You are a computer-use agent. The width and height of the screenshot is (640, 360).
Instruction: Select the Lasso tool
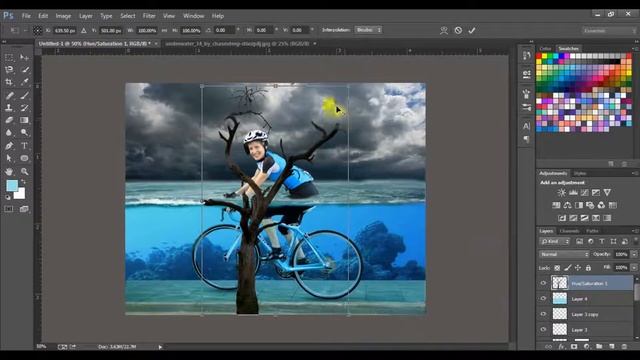9,70
